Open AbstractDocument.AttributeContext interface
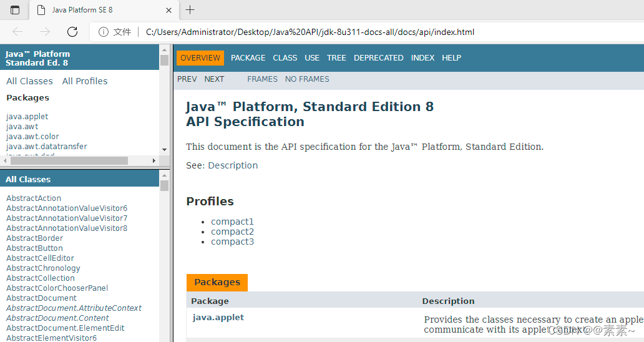644x342 pixels. pyautogui.click(x=74, y=308)
